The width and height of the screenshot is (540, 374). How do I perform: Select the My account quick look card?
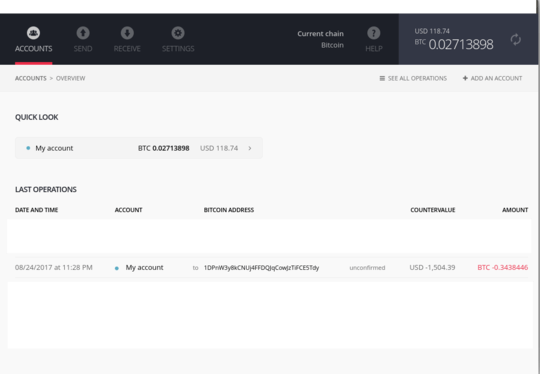[139, 148]
